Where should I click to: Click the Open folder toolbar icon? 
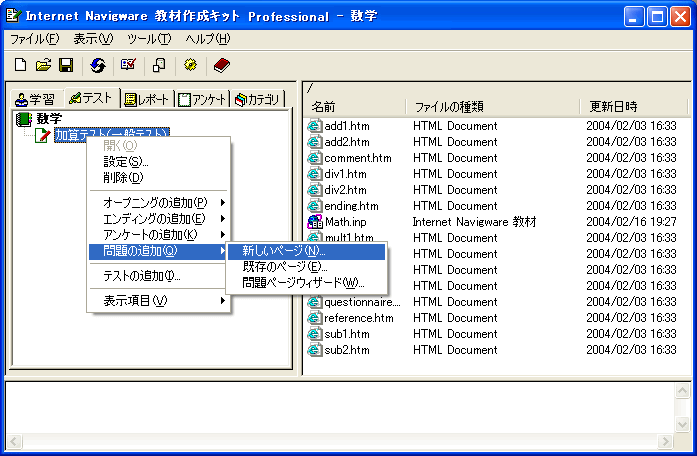(43, 65)
